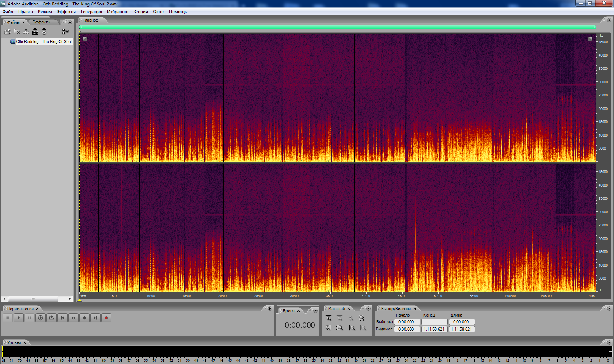Click the red Record button
The width and height of the screenshot is (614, 364).
[106, 318]
